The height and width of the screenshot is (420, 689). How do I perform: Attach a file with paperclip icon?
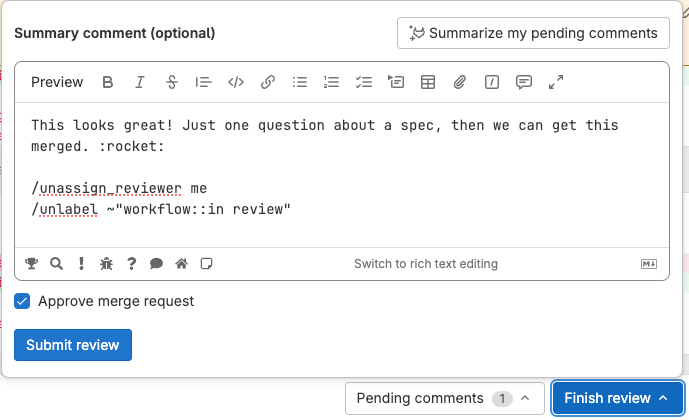[x=460, y=83]
